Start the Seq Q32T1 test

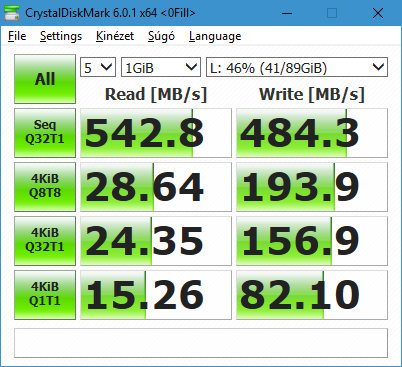point(45,133)
